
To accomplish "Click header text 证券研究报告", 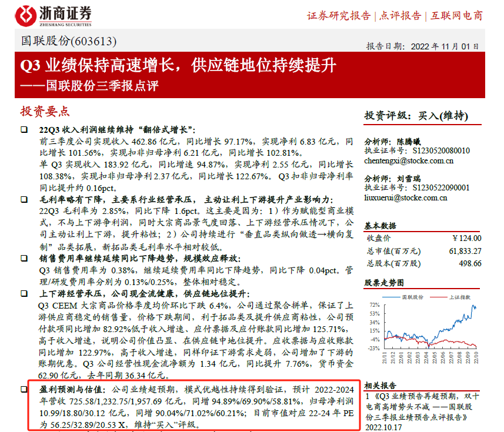I will pos(339,16).
